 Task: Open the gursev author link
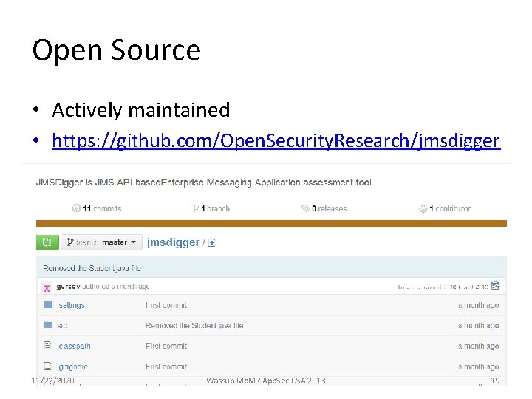click(68, 287)
